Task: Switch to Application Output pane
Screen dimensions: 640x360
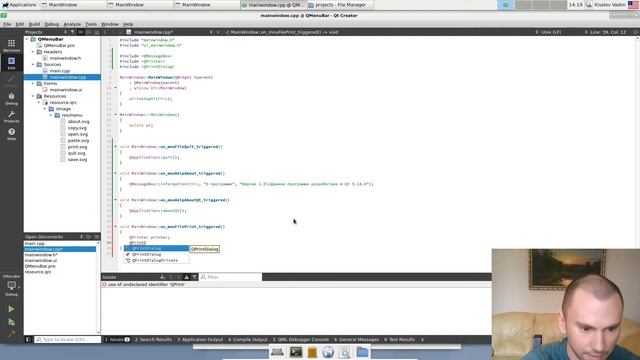Action: click(200, 339)
